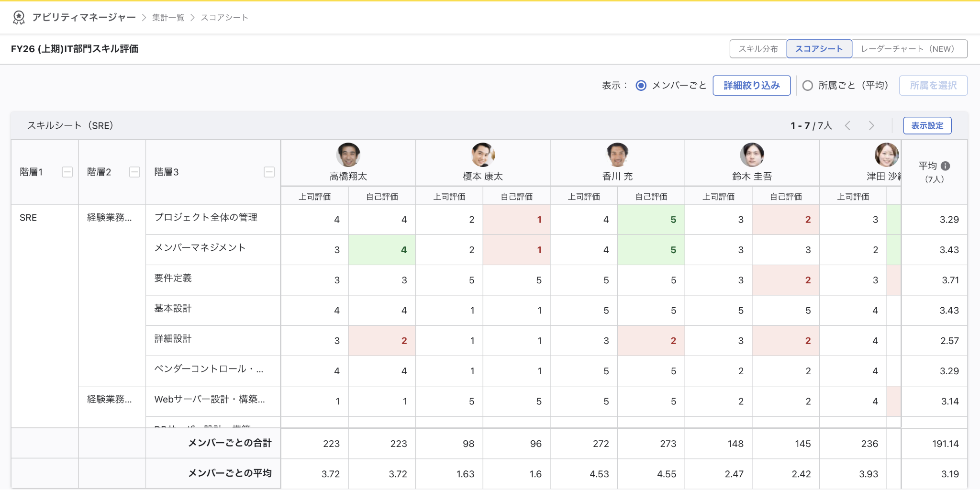Click the 詳細設計 row label
This screenshot has height=496, width=980.
[173, 339]
